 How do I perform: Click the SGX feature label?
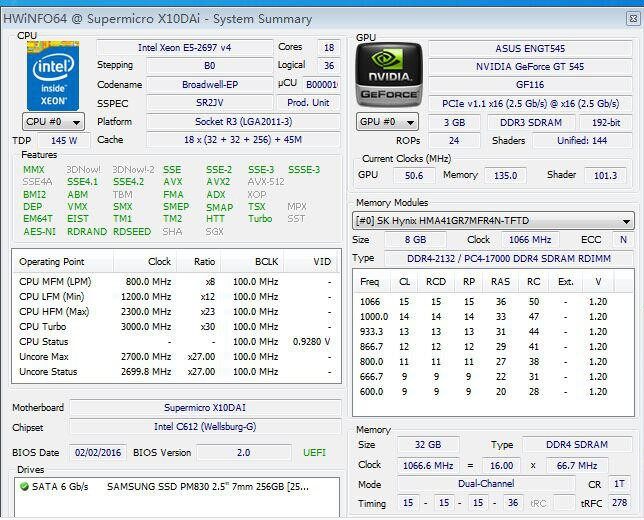tap(214, 232)
